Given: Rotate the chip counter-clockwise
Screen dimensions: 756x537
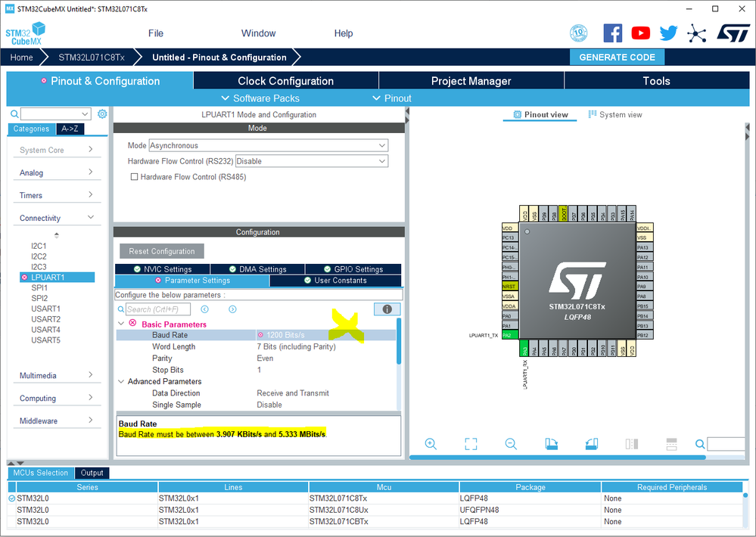Looking at the screenshot, I should coord(591,443).
